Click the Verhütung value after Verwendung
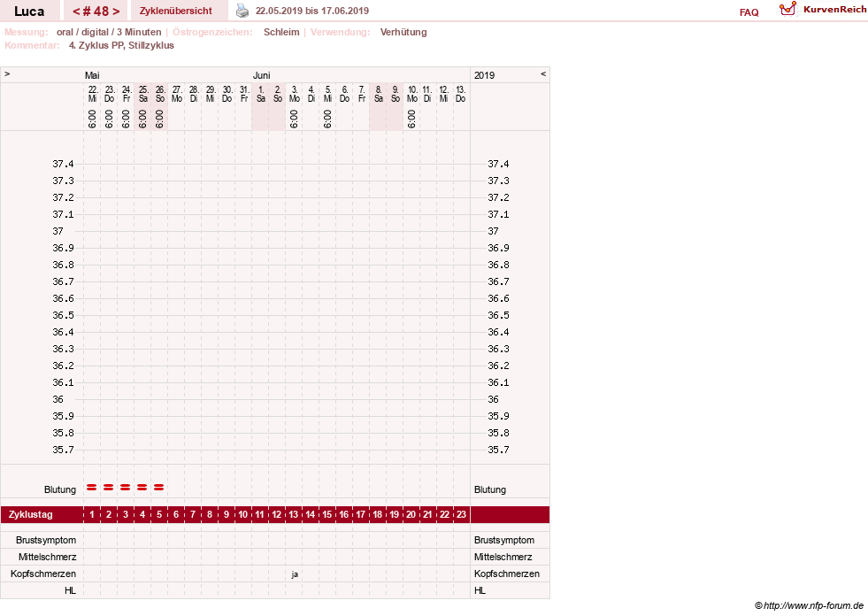 [403, 32]
